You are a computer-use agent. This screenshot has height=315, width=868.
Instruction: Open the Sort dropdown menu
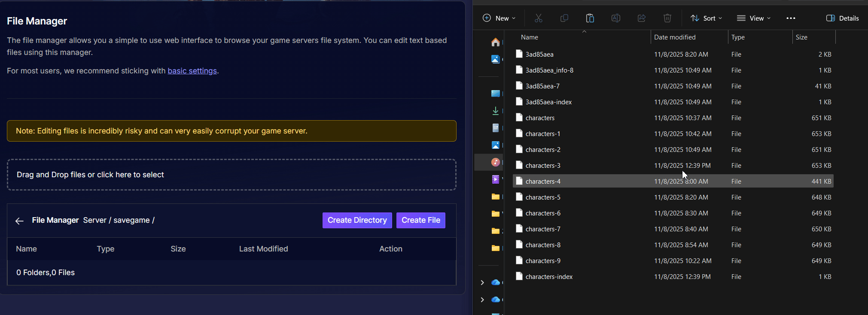point(706,18)
